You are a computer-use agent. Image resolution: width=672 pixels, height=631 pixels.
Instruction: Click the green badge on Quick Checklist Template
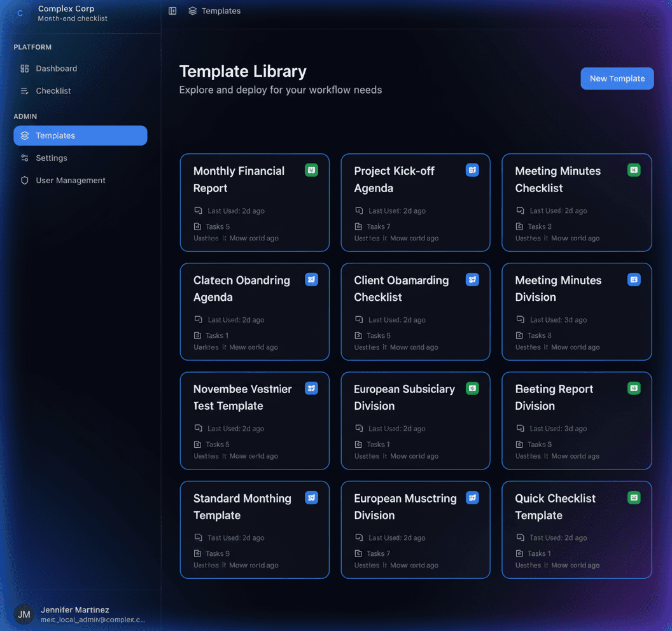click(634, 497)
